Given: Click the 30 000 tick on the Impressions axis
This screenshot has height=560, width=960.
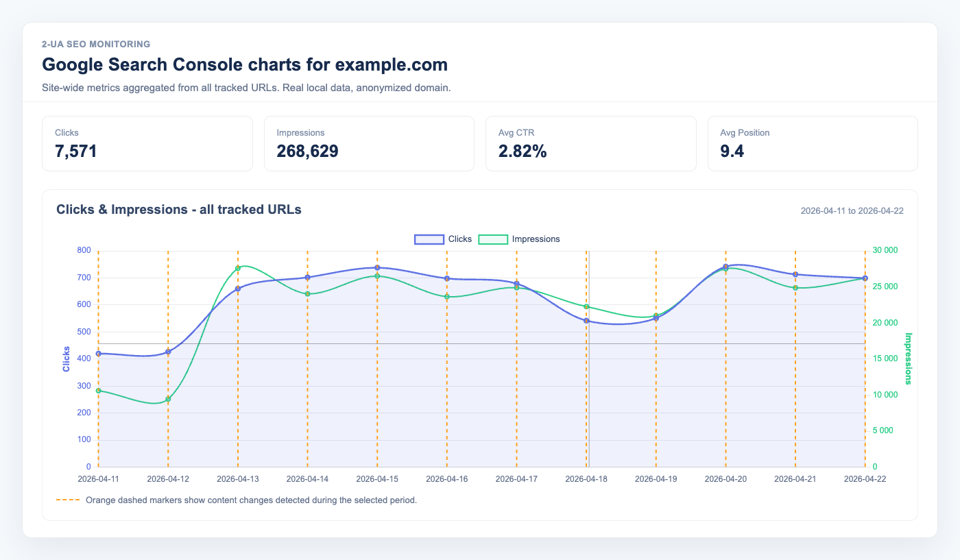Looking at the screenshot, I should click(x=884, y=251).
